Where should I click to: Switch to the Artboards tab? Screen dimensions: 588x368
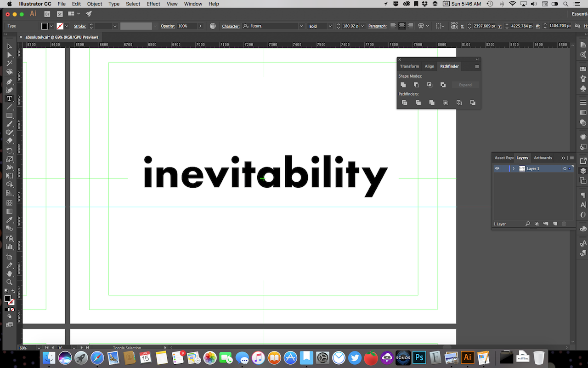click(x=543, y=158)
